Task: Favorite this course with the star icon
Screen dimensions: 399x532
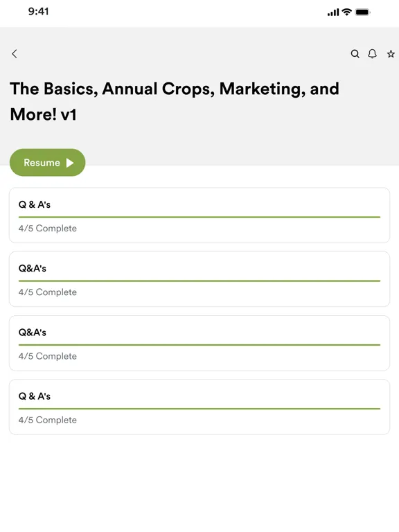Action: [391, 53]
